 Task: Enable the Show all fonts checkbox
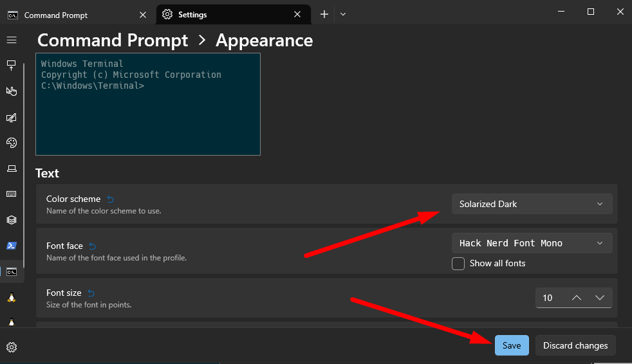458,263
